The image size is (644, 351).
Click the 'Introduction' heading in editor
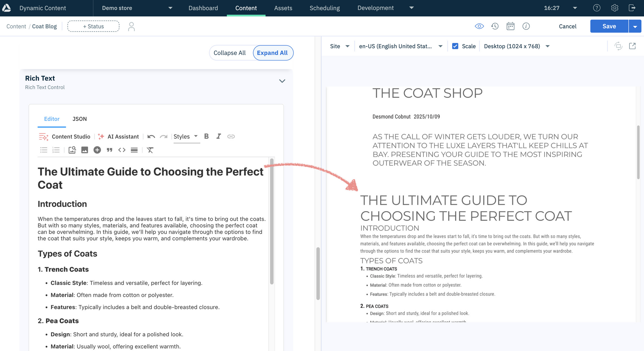pos(62,204)
